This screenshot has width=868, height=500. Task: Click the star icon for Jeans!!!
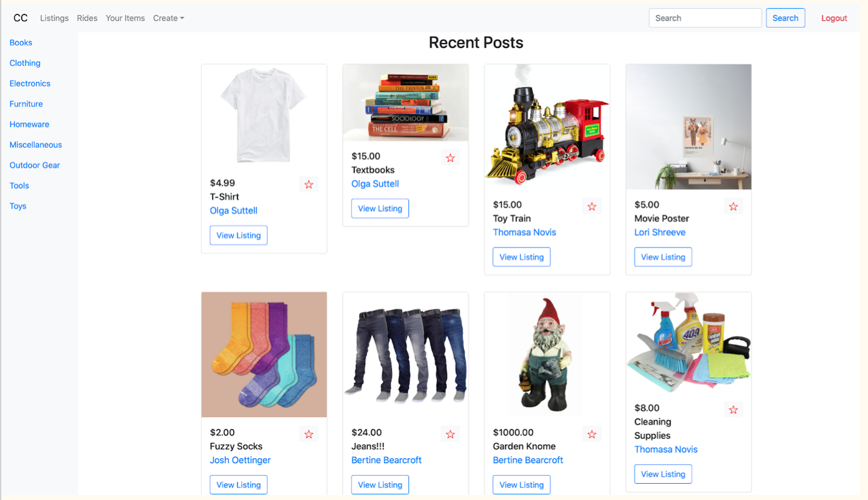point(450,435)
